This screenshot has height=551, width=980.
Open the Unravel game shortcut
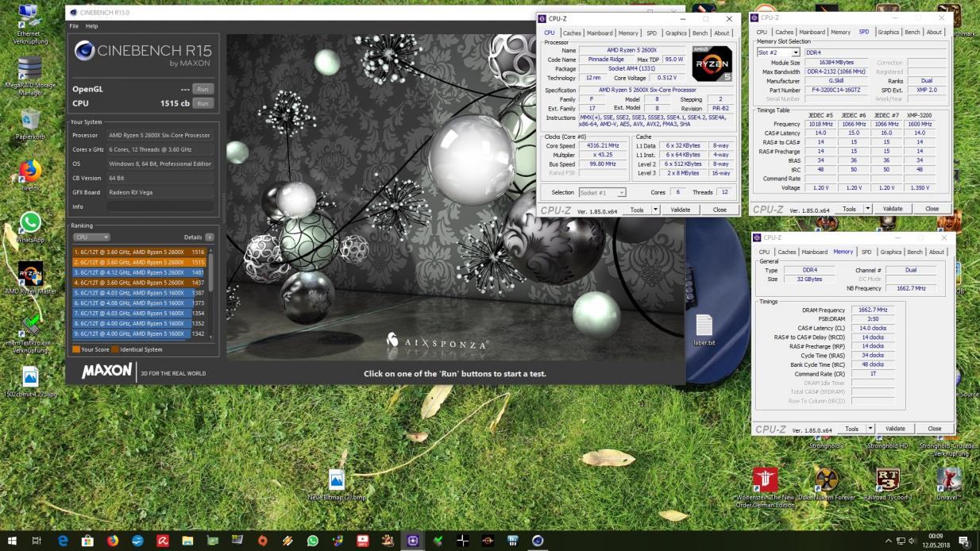(x=948, y=484)
